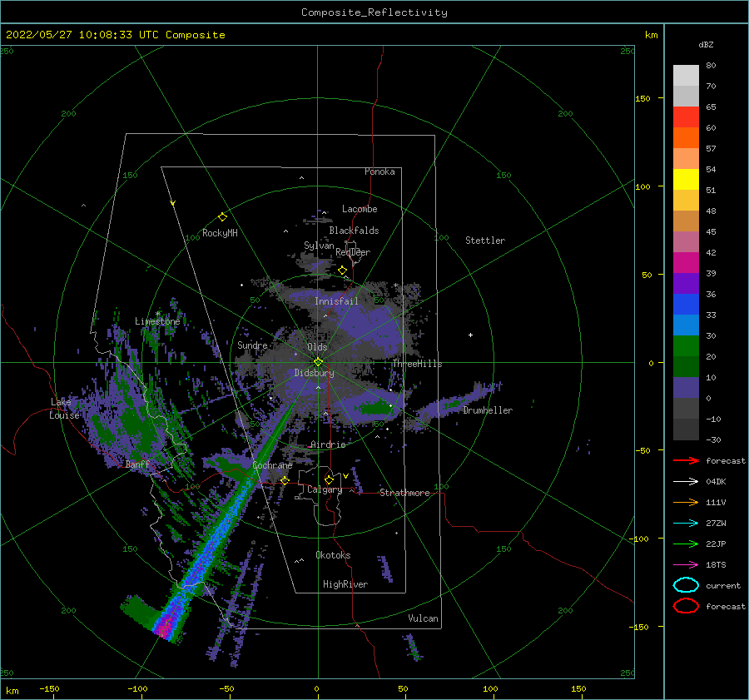Click the Drumheller city label

pos(488,410)
